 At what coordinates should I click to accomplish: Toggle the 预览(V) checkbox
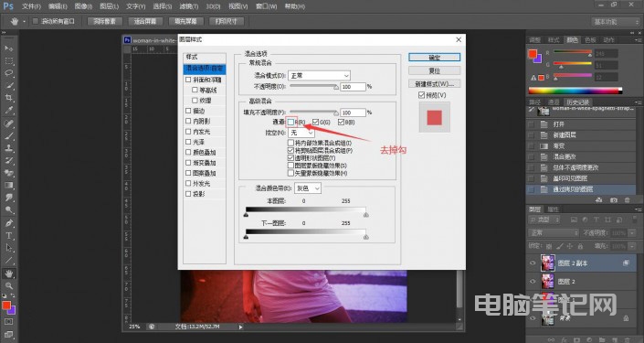tap(421, 95)
